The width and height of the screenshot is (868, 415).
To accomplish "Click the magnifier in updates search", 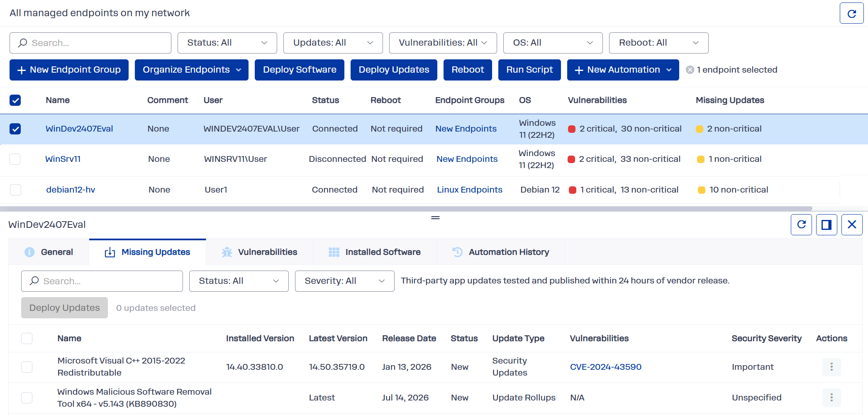I will pos(34,281).
